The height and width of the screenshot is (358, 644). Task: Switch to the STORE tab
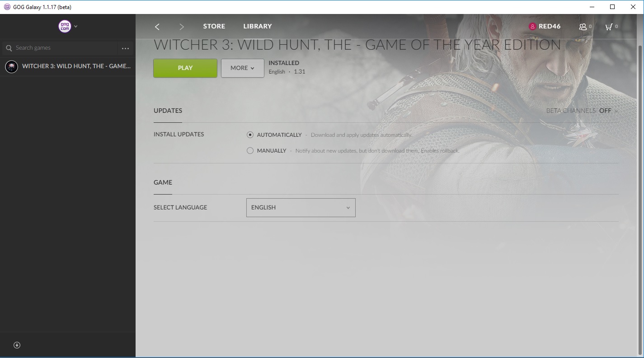coord(214,26)
